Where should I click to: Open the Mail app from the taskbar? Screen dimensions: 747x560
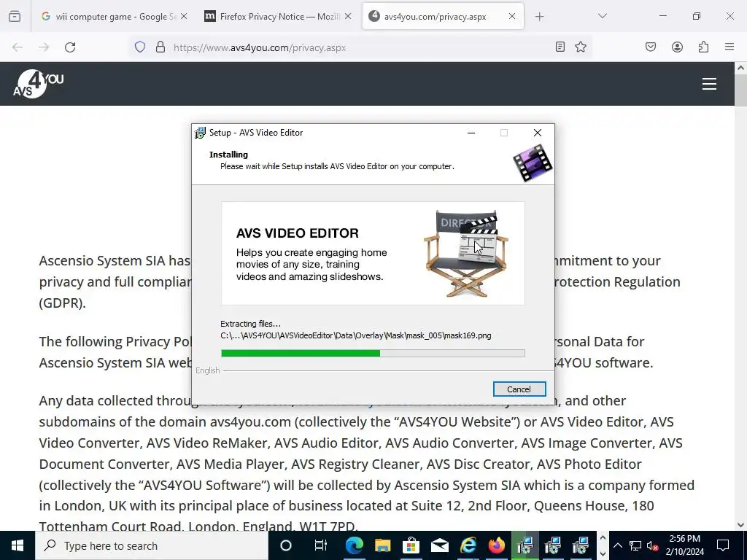tap(439, 545)
